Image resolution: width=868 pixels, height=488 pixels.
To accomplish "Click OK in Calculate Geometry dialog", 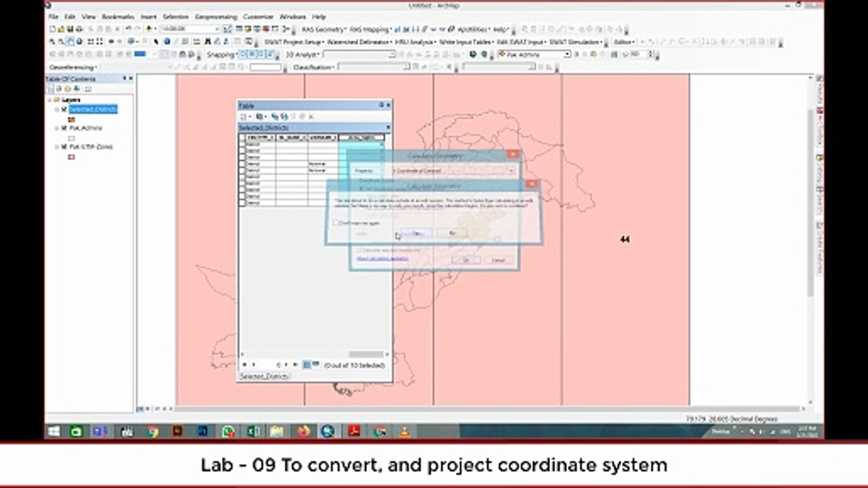I will pos(466,260).
